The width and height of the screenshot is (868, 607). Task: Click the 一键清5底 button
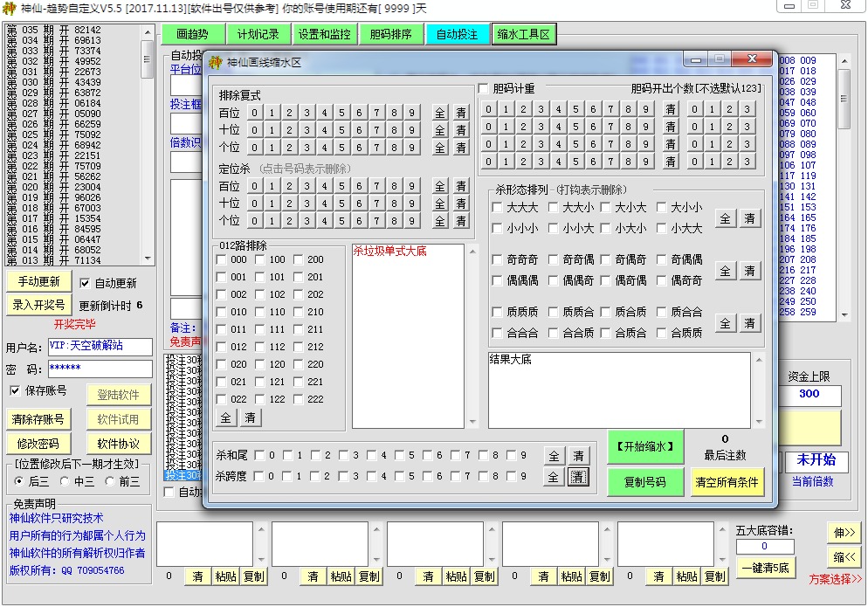[766, 567]
